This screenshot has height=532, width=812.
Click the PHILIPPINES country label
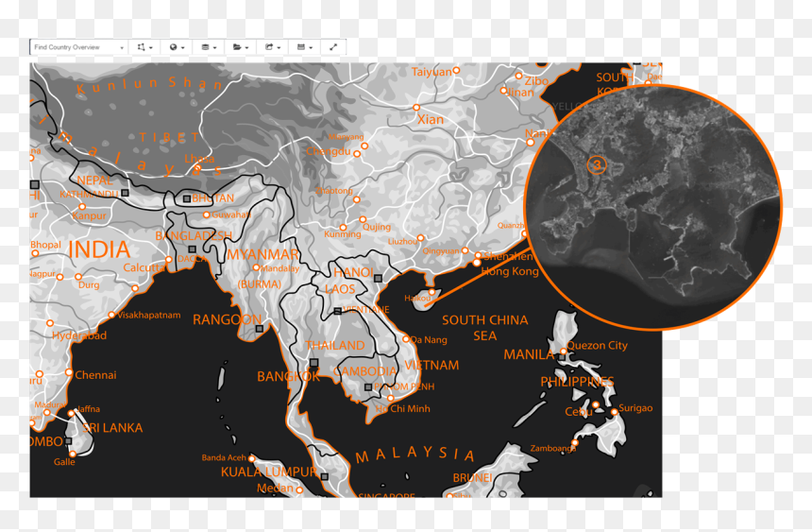[578, 382]
